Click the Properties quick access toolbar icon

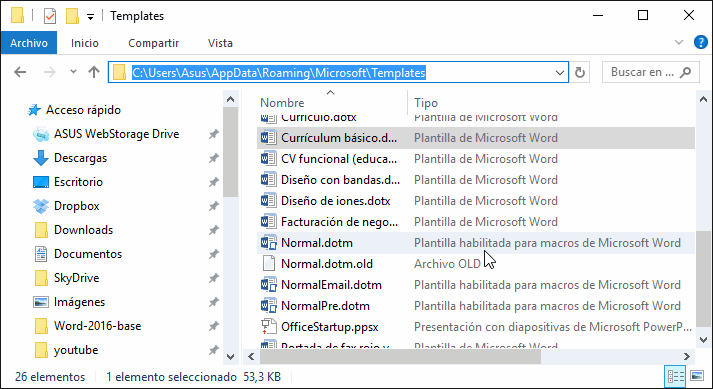click(50, 16)
